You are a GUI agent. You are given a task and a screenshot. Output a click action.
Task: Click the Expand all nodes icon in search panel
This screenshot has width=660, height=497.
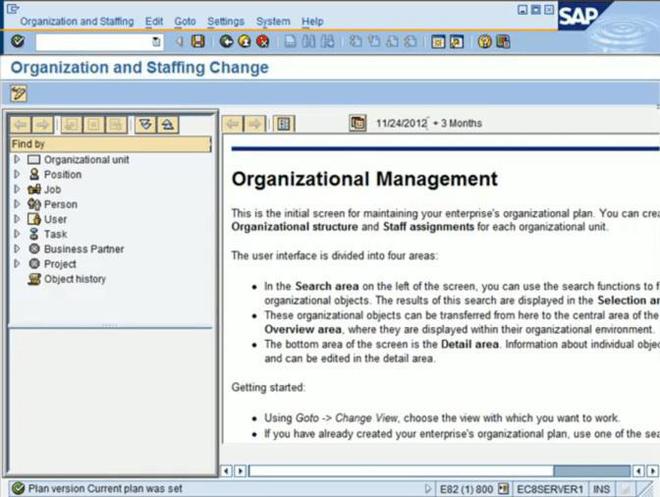[146, 125]
